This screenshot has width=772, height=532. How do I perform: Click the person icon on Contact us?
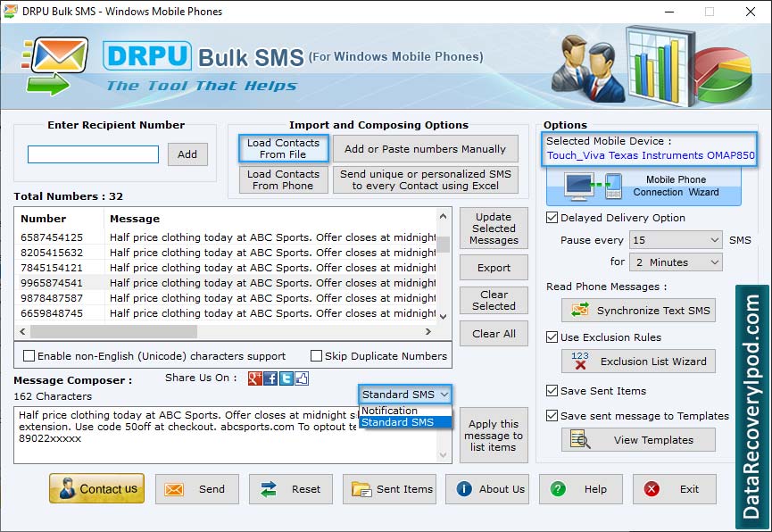tap(68, 488)
